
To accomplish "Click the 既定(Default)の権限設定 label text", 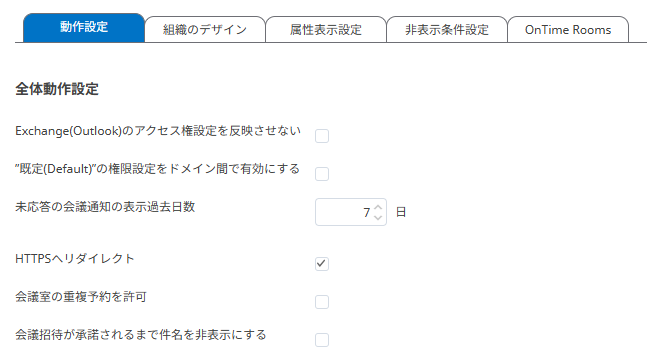I will tap(157, 169).
